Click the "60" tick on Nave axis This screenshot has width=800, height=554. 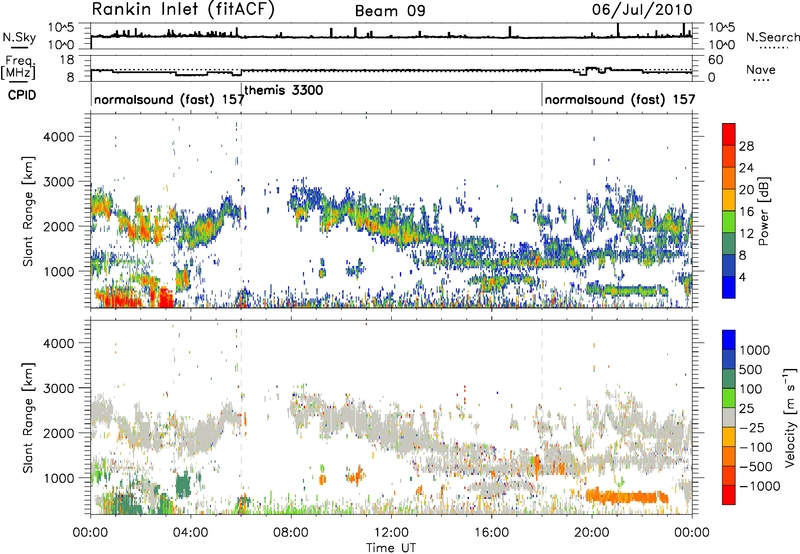tap(716, 60)
